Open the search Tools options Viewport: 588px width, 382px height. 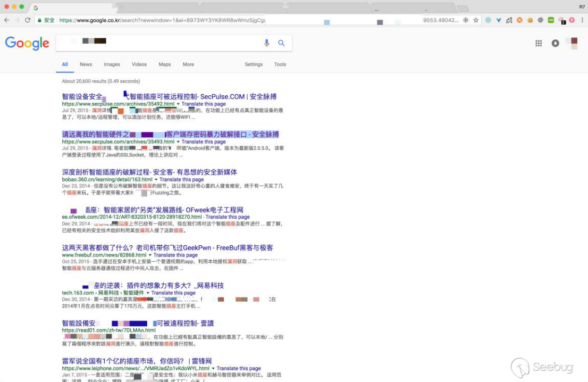click(280, 64)
